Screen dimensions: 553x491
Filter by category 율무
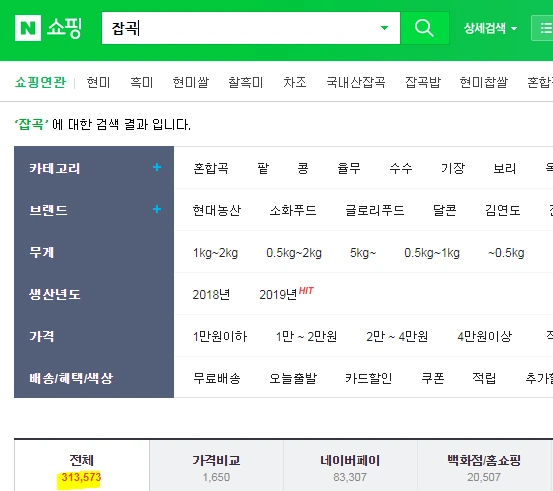(x=349, y=168)
